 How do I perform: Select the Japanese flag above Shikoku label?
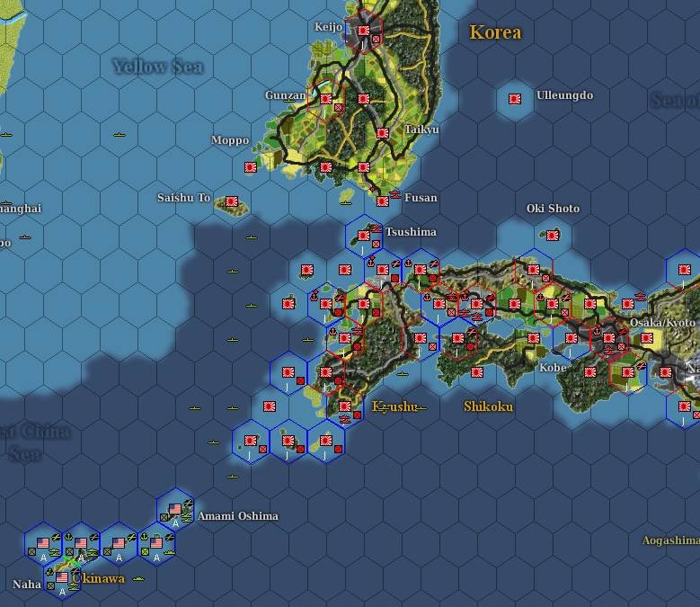coord(477,372)
